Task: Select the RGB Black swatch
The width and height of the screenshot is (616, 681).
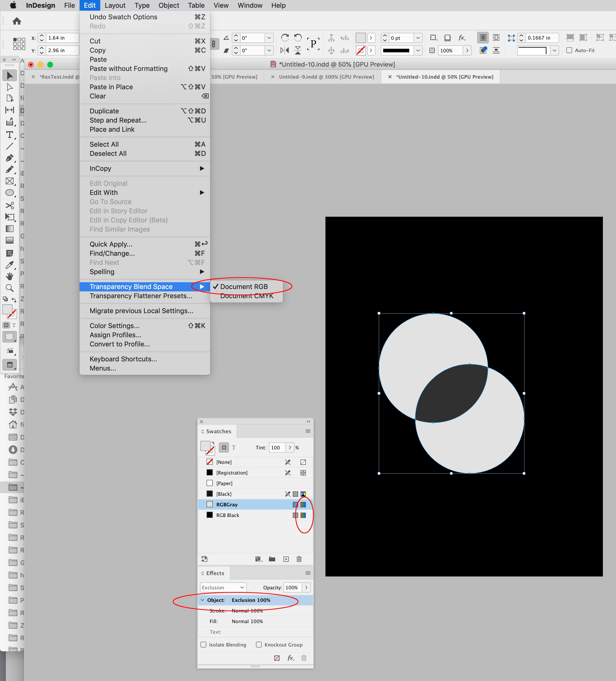Action: (x=228, y=515)
